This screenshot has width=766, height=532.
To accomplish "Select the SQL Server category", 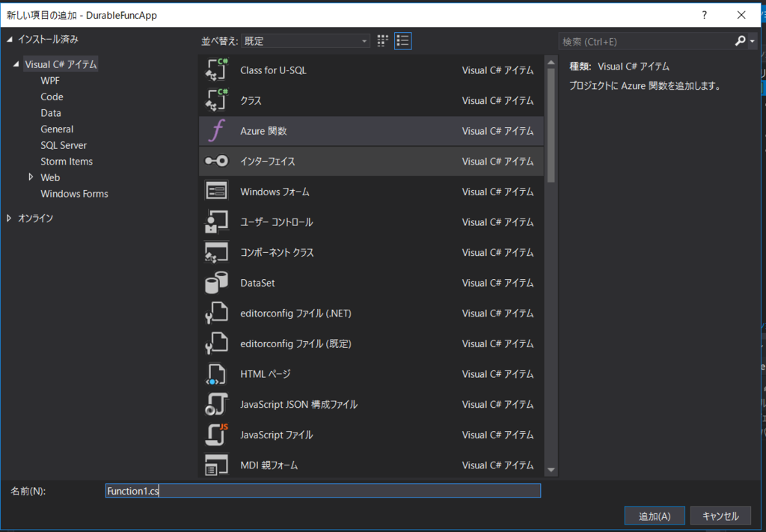I will 64,145.
